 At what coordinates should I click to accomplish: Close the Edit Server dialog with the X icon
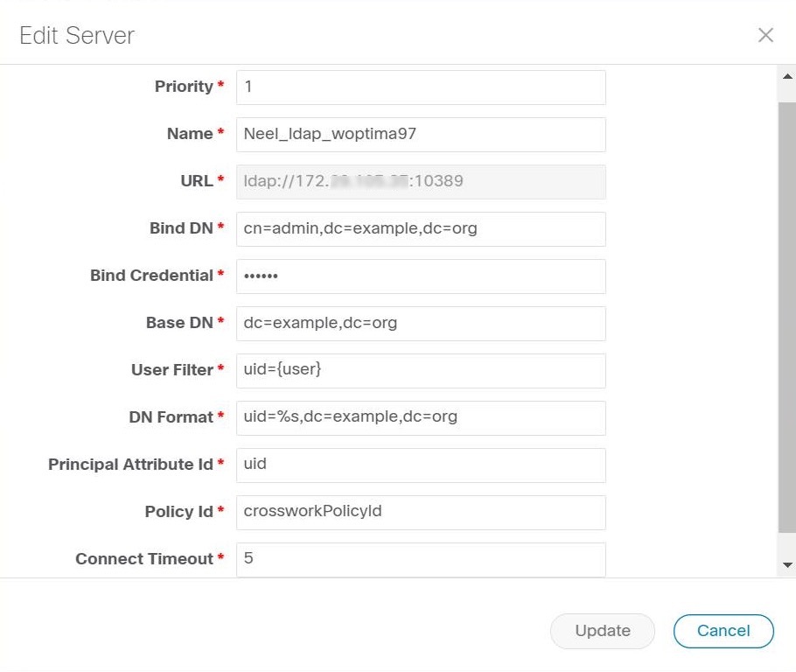[x=765, y=35]
